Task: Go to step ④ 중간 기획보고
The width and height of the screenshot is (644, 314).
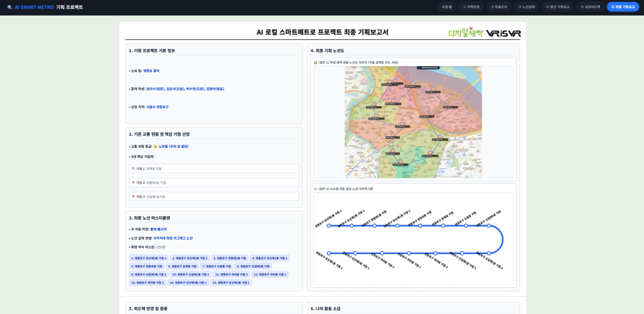Action: (x=557, y=7)
